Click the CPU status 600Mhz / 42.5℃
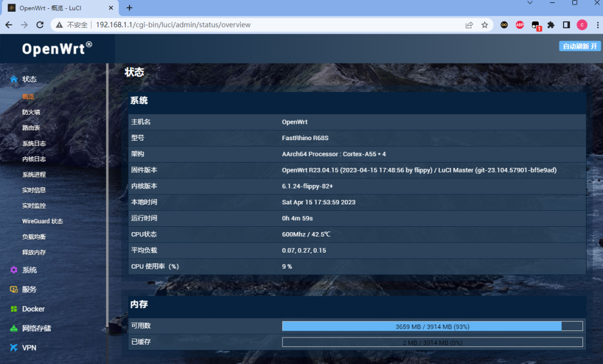 306,234
